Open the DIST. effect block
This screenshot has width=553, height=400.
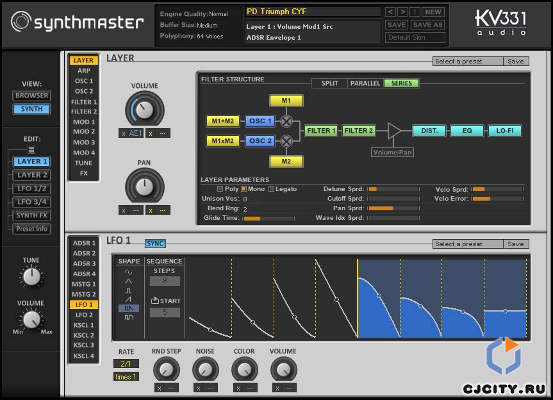point(429,131)
